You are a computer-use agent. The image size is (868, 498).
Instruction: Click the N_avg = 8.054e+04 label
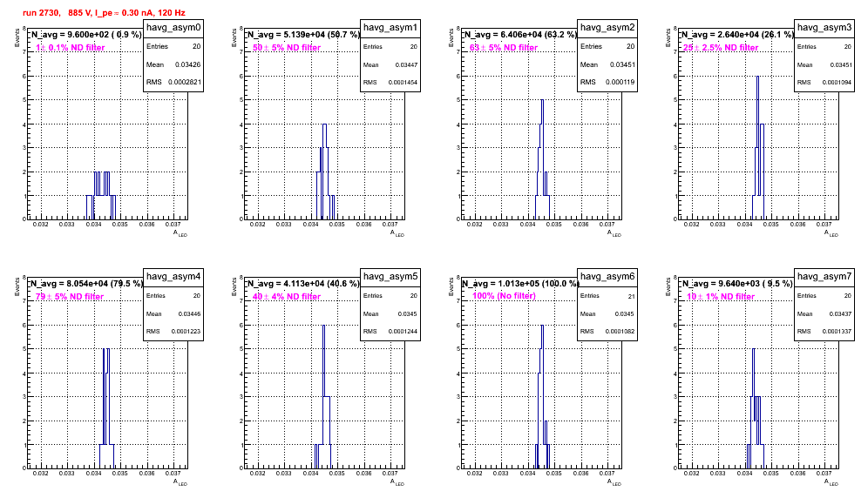tap(86, 284)
